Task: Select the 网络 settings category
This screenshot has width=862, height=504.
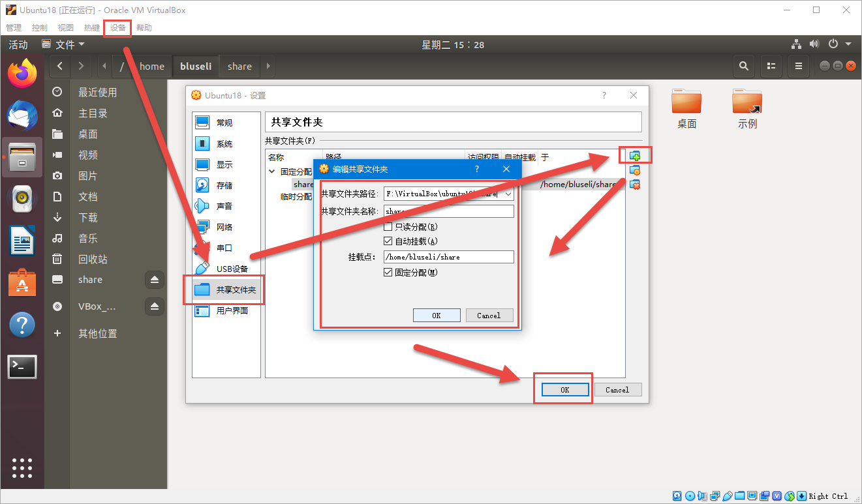Action: tap(226, 227)
